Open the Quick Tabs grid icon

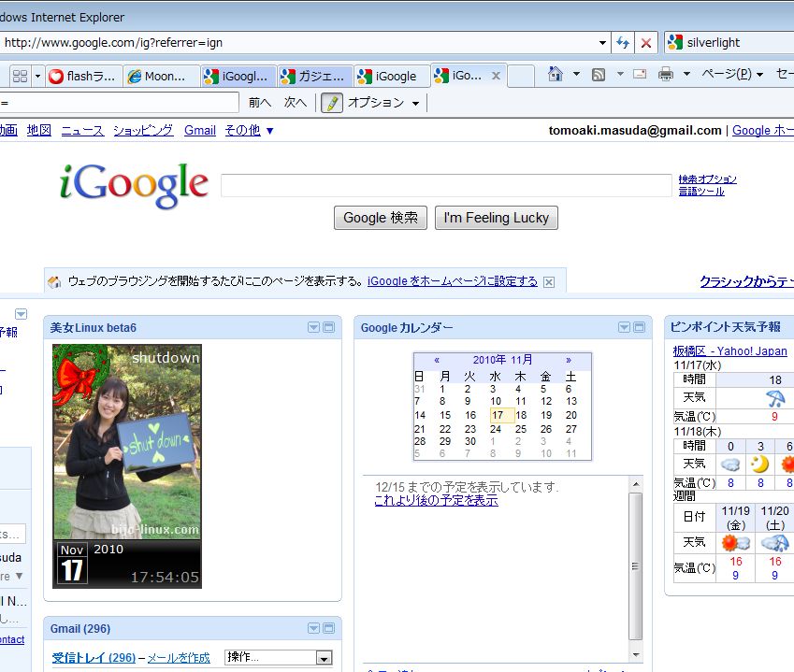click(20, 76)
